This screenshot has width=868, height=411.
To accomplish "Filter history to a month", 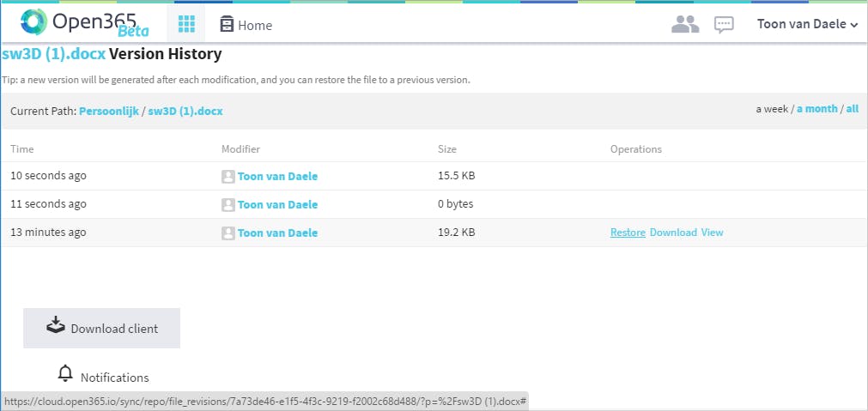I will click(x=817, y=109).
